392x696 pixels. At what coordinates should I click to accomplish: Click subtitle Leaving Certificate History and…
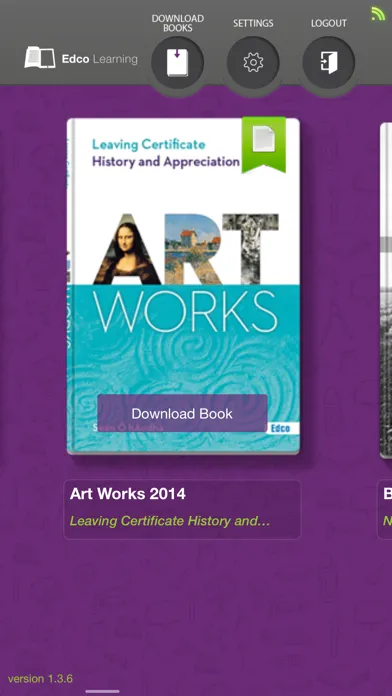click(170, 521)
